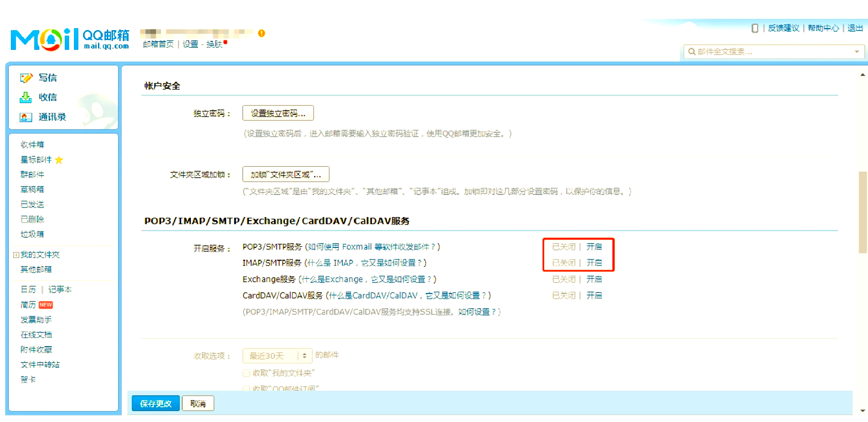Open 邮箱首页 link
The width and height of the screenshot is (868, 422).
[x=158, y=44]
